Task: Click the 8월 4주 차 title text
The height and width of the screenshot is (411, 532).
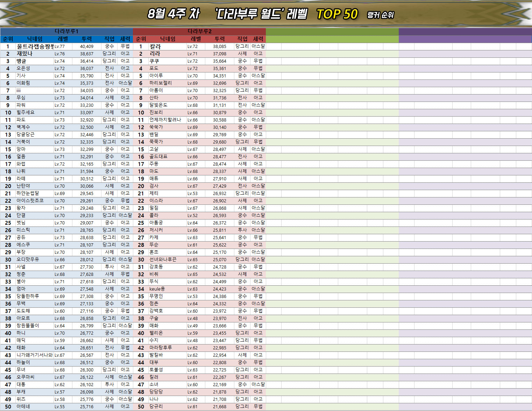Action: click(x=173, y=14)
